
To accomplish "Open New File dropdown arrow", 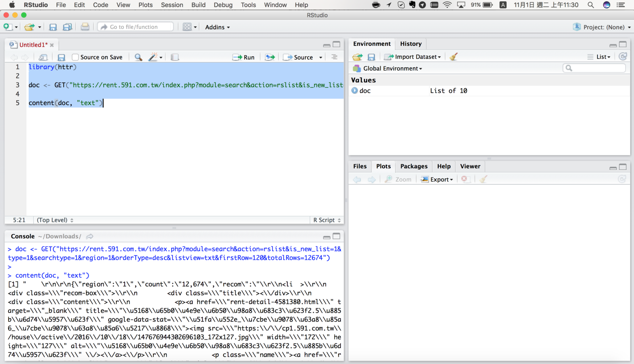I will (x=16, y=27).
